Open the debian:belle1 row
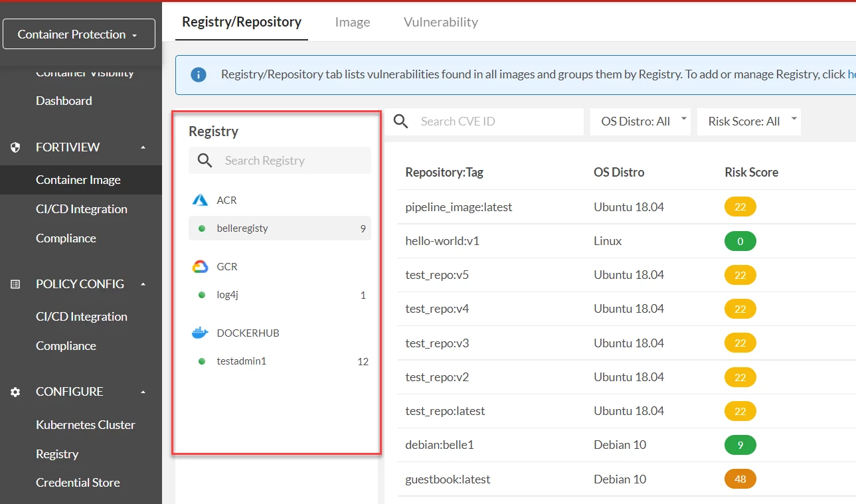Viewport: 856px width, 504px height. pyautogui.click(x=627, y=445)
